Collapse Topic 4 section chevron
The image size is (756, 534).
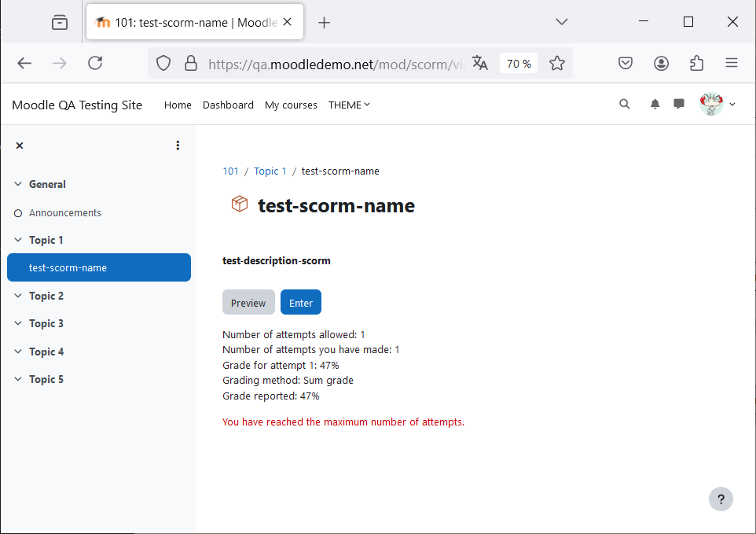pyautogui.click(x=18, y=352)
